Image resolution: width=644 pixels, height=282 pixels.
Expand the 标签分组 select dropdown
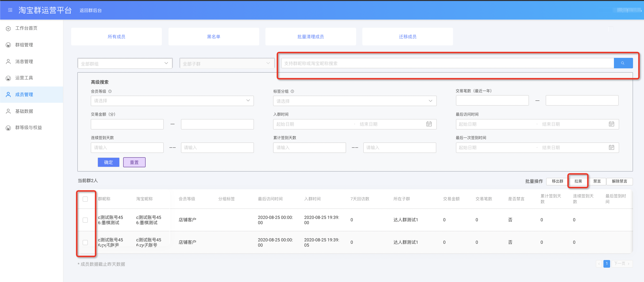pos(355,101)
